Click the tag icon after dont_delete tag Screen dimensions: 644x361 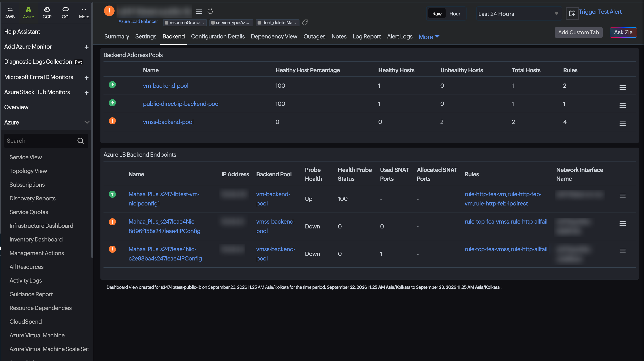point(305,23)
